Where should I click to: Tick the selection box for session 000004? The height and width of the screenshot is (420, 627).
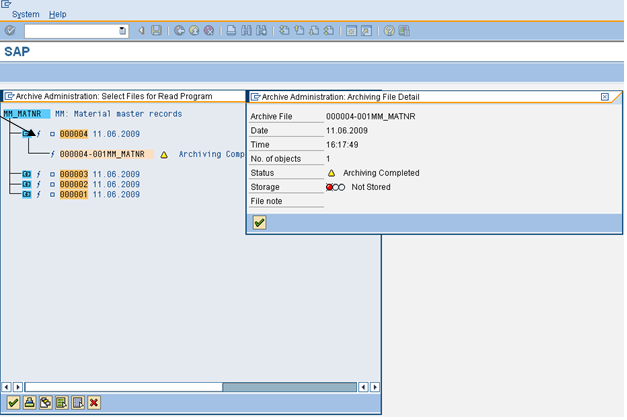click(52, 134)
